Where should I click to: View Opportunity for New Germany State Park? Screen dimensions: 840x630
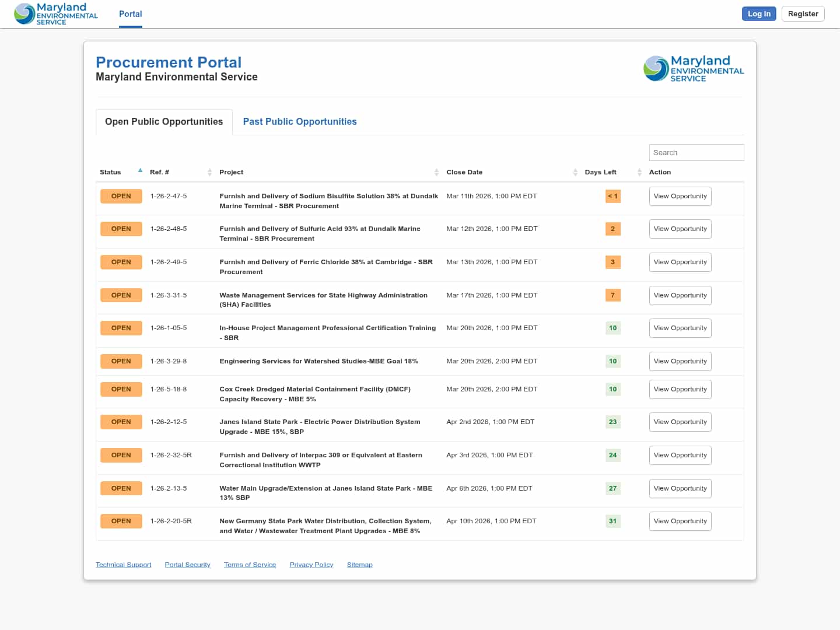point(680,521)
